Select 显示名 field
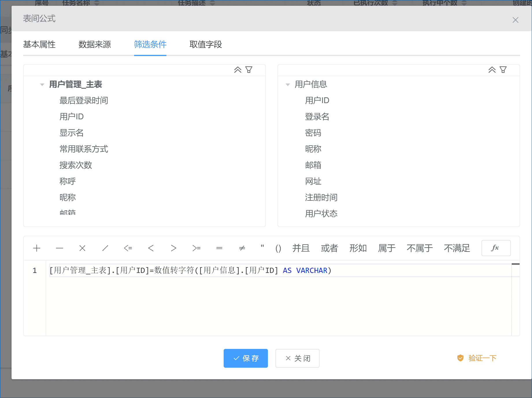The image size is (532, 398). [x=72, y=133]
